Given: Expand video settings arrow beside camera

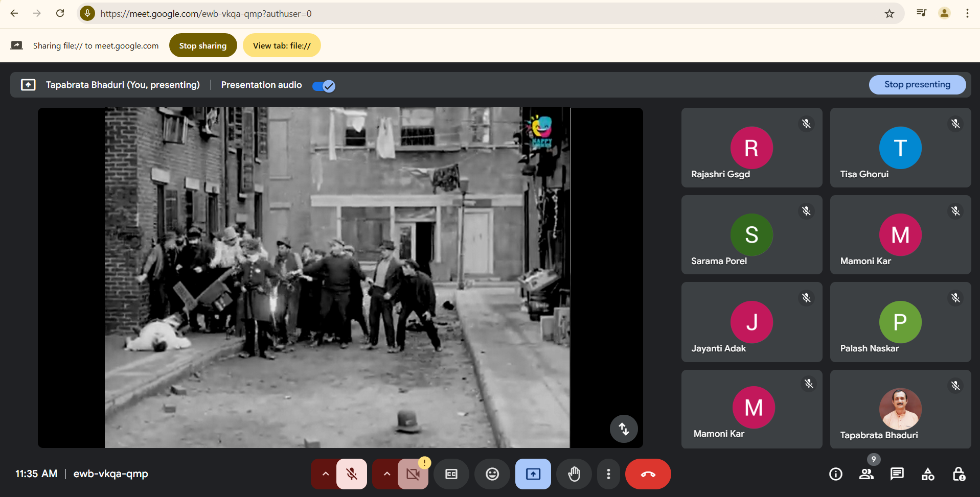Looking at the screenshot, I should 386,474.
